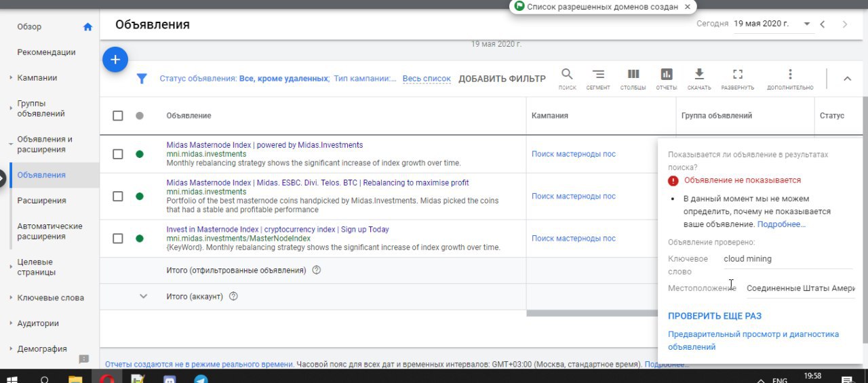Open Рекомендации in the sidebar
Viewport: 868px width, 383px height.
[46, 52]
